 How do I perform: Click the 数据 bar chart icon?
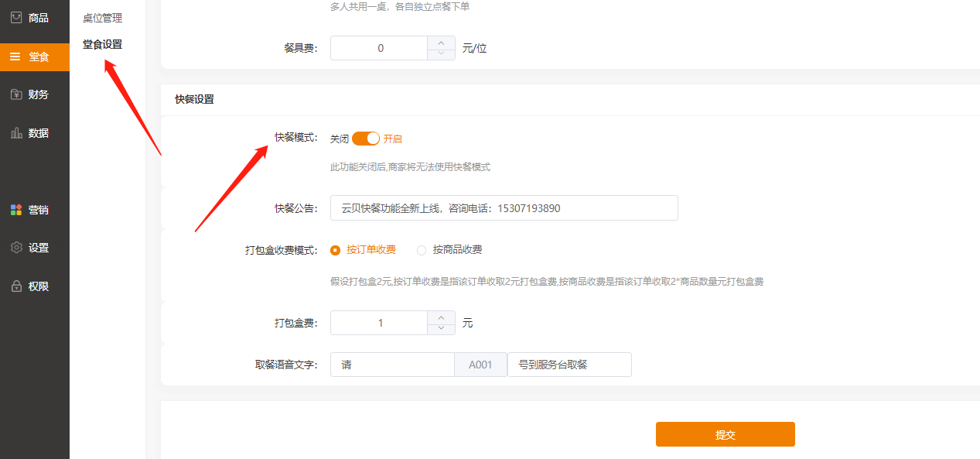pos(15,133)
